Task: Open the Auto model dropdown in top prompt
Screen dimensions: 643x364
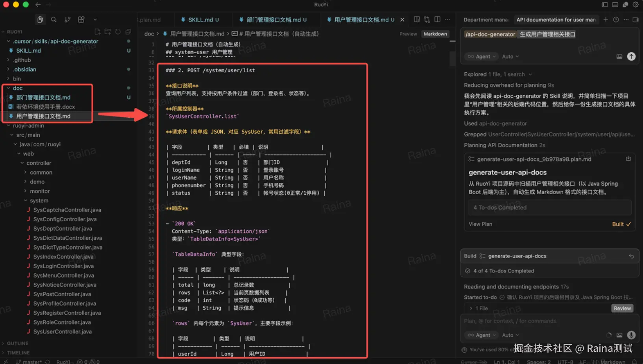Action: (x=510, y=57)
